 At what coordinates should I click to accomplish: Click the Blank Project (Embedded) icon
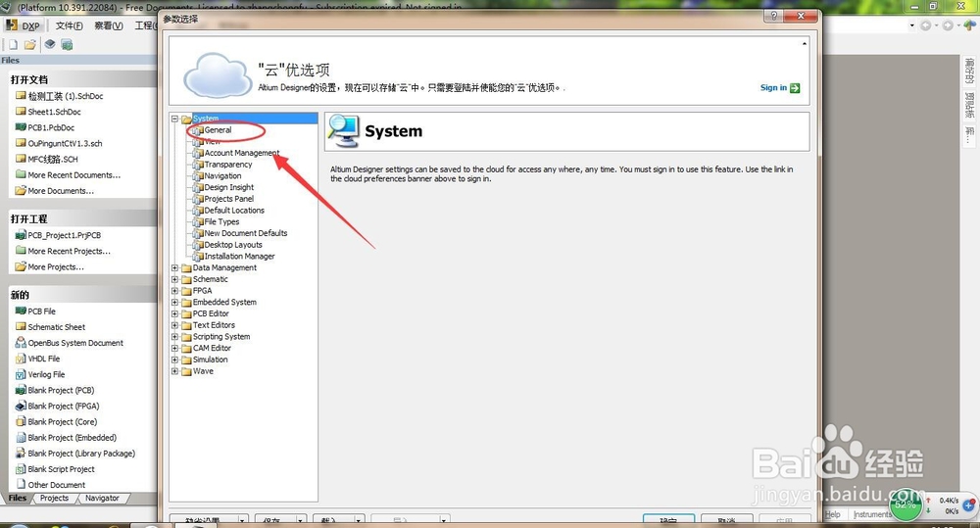pos(21,438)
